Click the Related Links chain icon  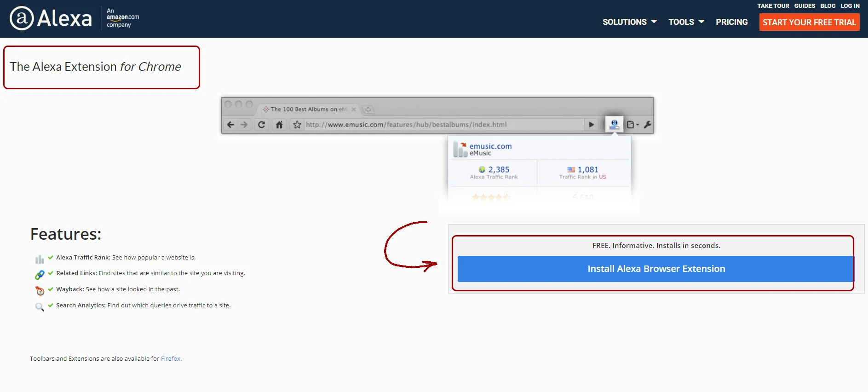click(x=40, y=275)
